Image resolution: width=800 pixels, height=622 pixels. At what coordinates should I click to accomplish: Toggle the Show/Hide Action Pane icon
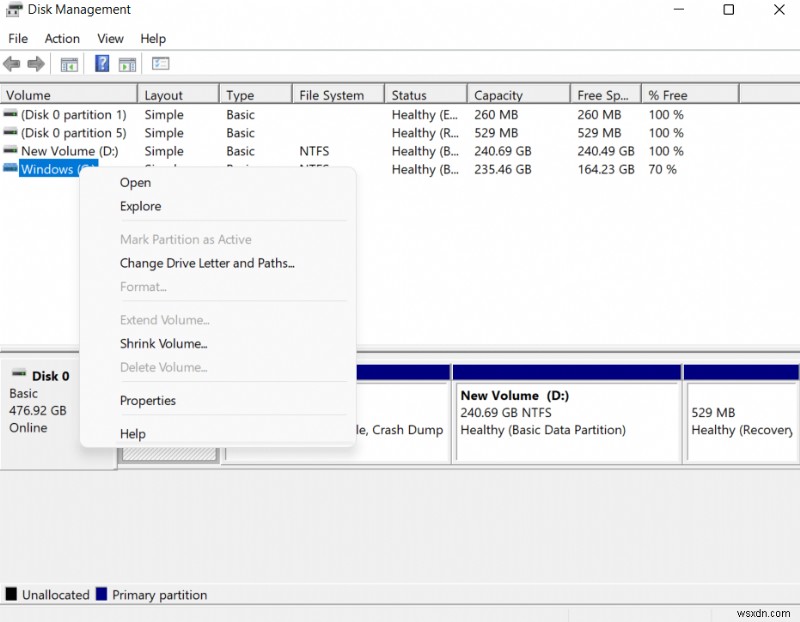(x=127, y=63)
